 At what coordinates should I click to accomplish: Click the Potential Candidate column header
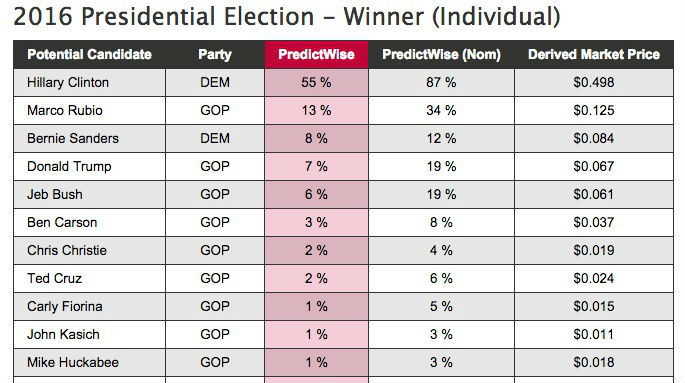90,55
